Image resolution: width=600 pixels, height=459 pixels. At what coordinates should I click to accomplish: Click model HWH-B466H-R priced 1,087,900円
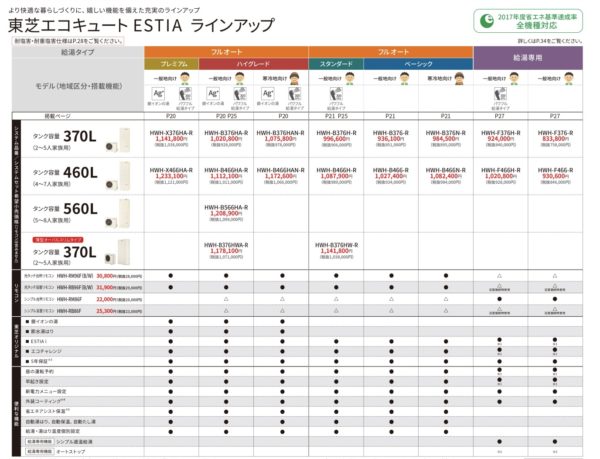coord(336,176)
